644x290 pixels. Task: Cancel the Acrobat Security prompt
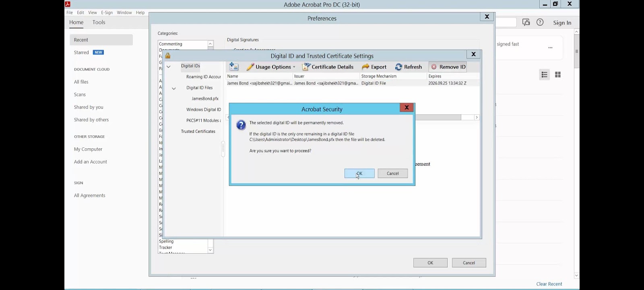(392, 173)
